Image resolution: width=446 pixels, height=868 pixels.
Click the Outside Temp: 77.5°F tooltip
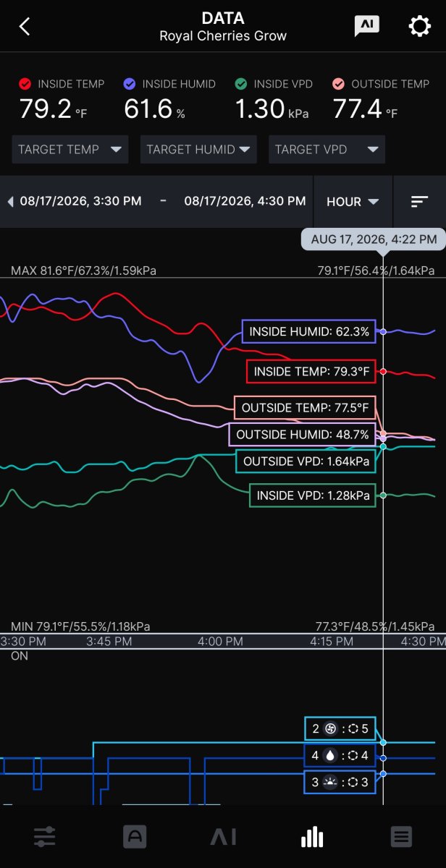pyautogui.click(x=305, y=408)
